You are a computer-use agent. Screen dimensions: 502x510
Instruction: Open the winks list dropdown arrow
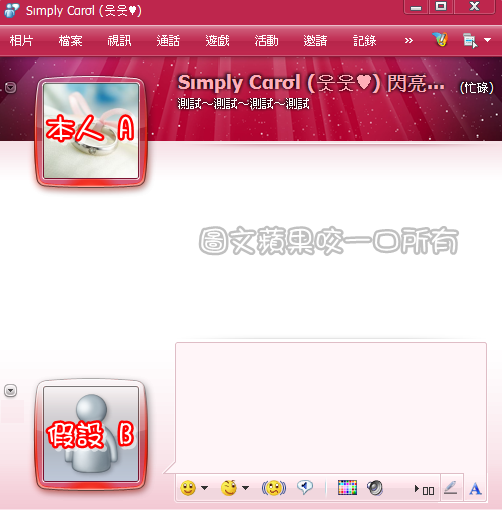click(246, 488)
